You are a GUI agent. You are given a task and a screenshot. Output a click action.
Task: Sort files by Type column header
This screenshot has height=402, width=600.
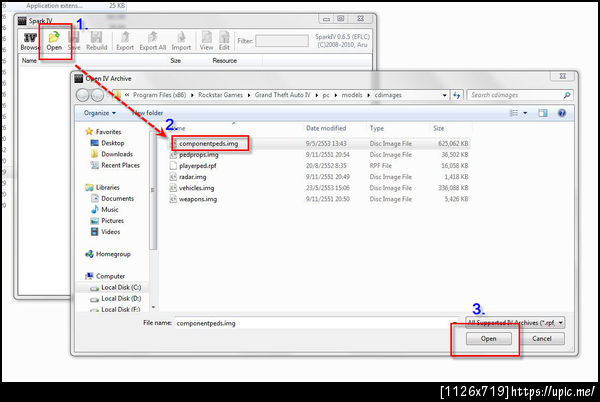[377, 128]
